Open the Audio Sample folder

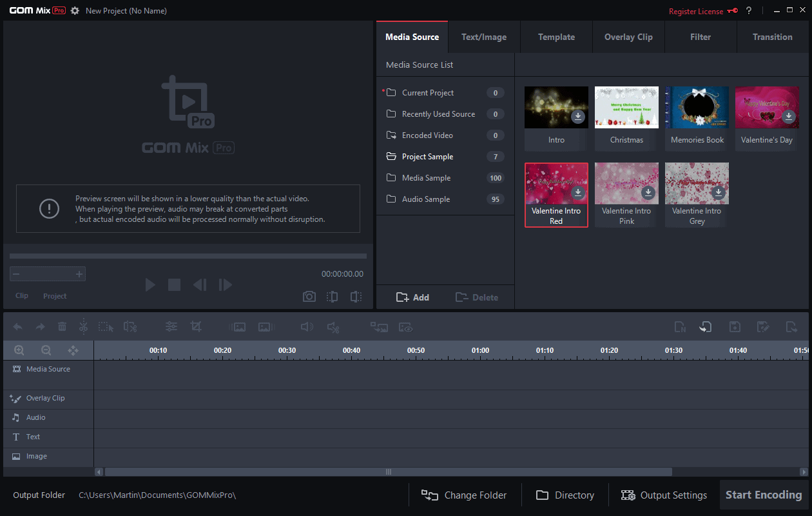(x=445, y=199)
